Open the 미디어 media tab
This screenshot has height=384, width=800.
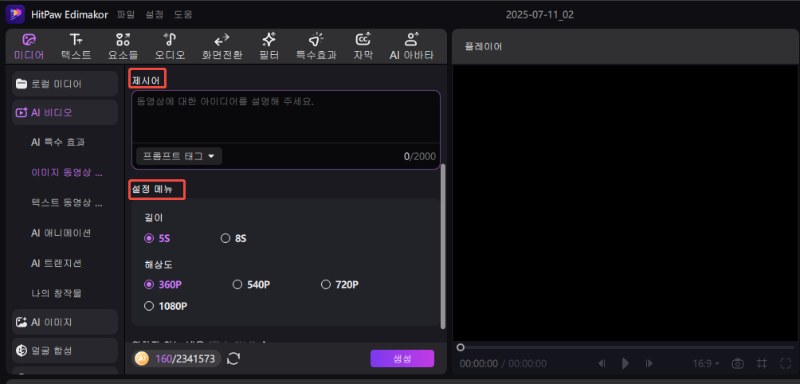click(29, 47)
